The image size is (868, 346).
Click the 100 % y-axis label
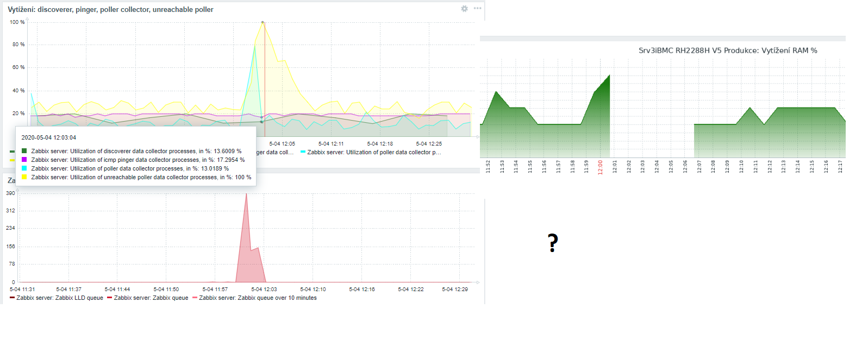click(x=17, y=22)
